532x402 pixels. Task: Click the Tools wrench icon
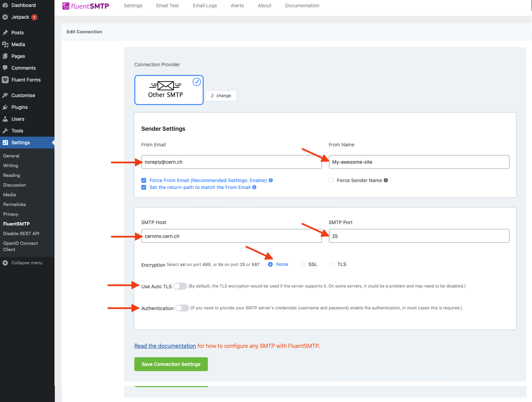5,131
